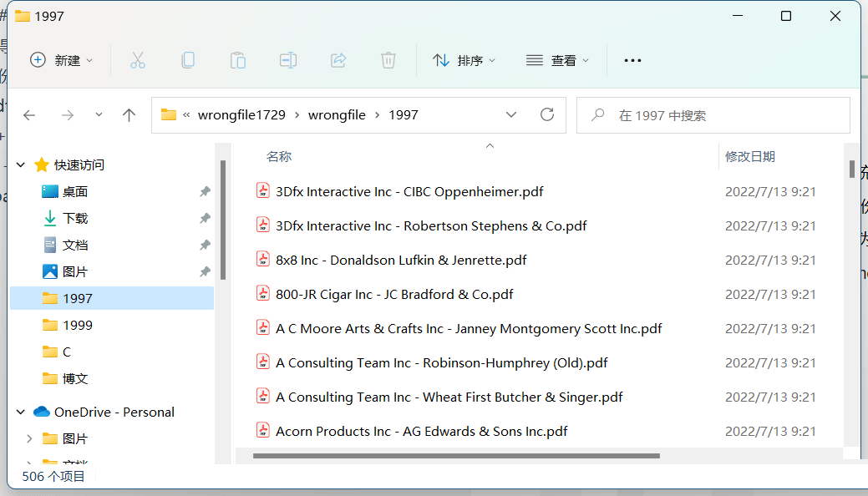Viewport: 868px width, 496px height.
Task: Collapse the 快速访问 tree node
Action: click(21, 164)
